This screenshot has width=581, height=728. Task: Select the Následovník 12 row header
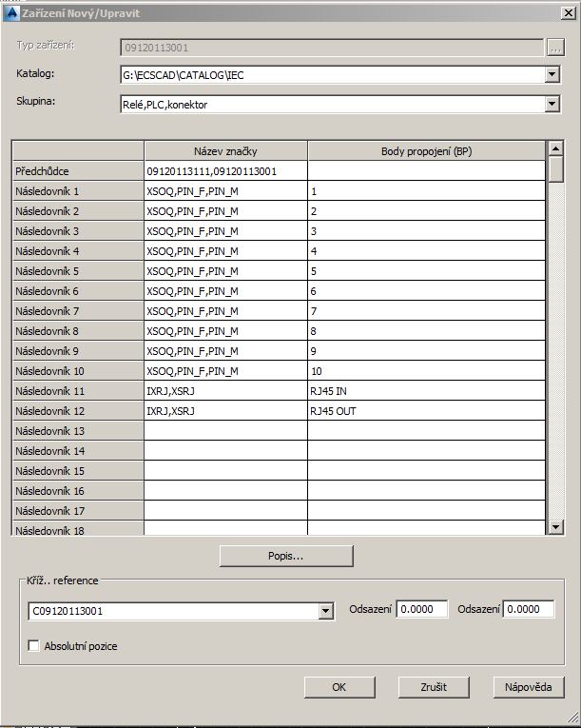click(x=78, y=410)
